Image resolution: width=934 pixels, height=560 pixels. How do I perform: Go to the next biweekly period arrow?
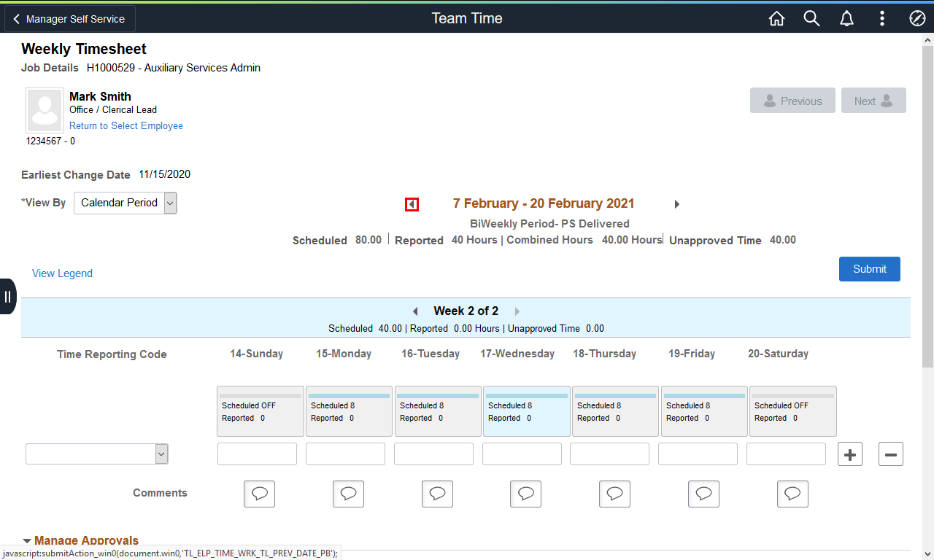coord(677,204)
